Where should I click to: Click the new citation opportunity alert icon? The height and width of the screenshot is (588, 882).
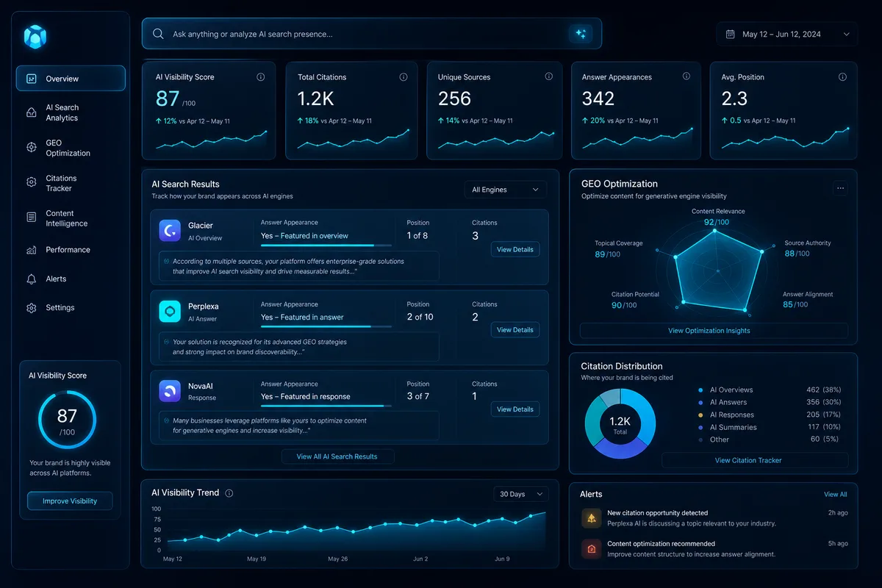pyautogui.click(x=591, y=518)
